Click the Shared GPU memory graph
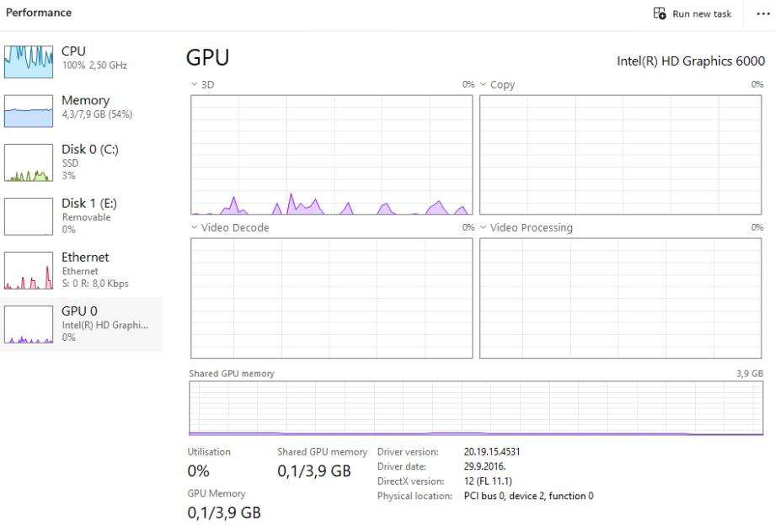Viewport: 775px width, 532px height. [x=476, y=408]
